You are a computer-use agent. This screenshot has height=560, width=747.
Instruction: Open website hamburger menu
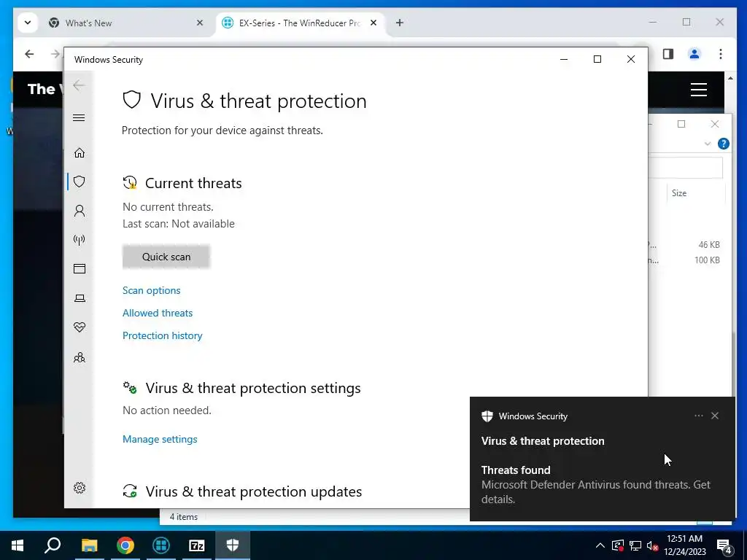click(698, 90)
